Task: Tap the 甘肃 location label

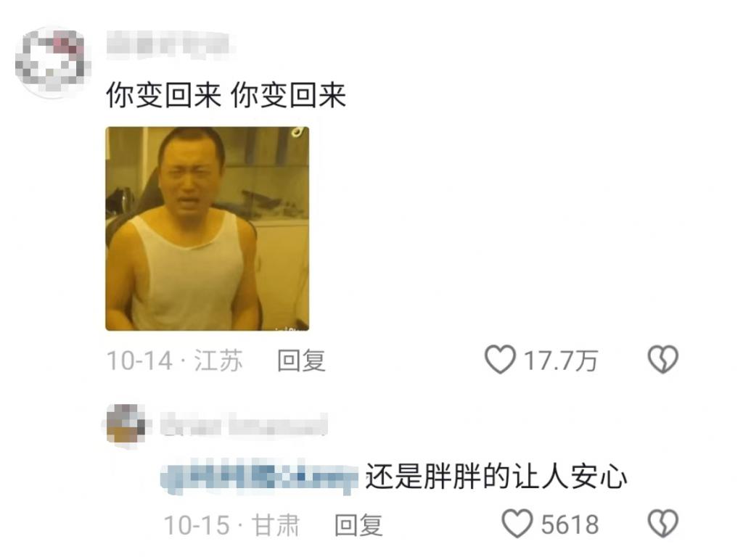Action: pyautogui.click(x=276, y=525)
